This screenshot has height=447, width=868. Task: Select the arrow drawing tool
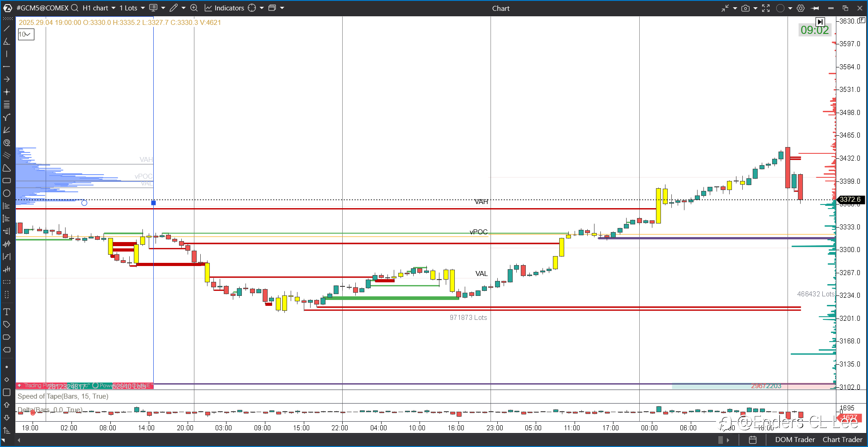(x=6, y=79)
